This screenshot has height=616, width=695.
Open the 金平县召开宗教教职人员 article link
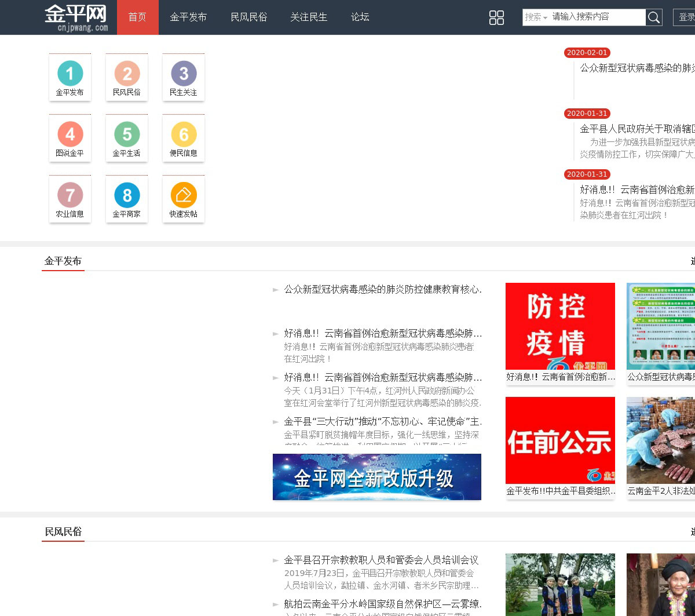point(381,560)
